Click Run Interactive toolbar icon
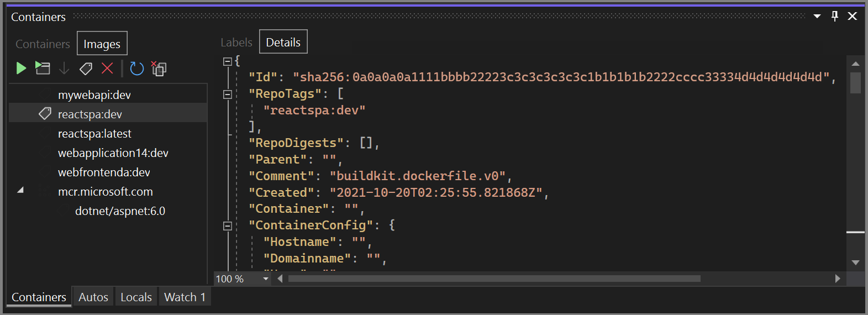 click(x=43, y=68)
